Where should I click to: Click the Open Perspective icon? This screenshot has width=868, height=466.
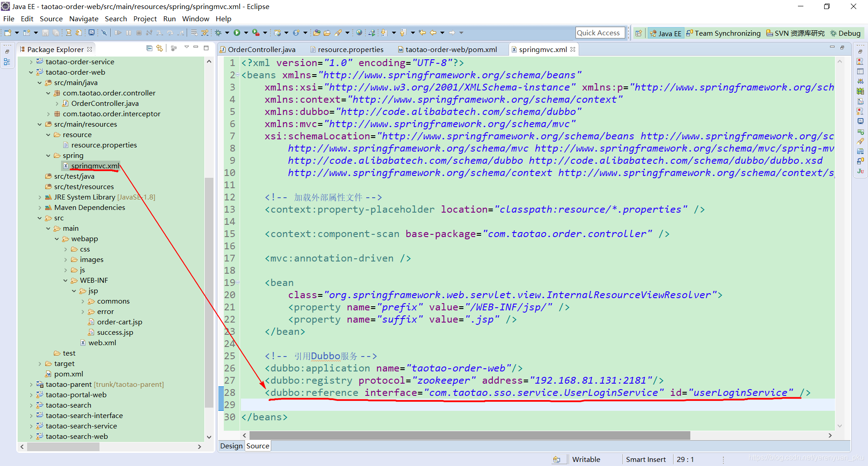click(638, 33)
